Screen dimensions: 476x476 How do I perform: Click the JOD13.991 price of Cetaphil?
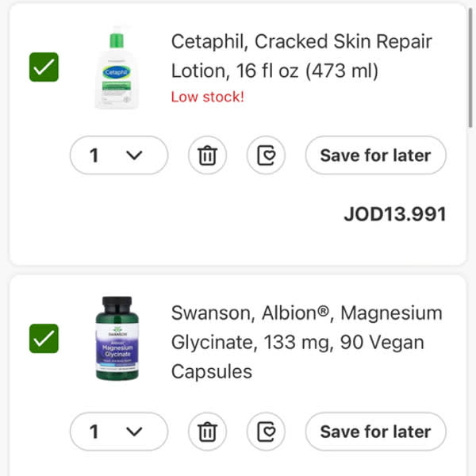pos(395,214)
